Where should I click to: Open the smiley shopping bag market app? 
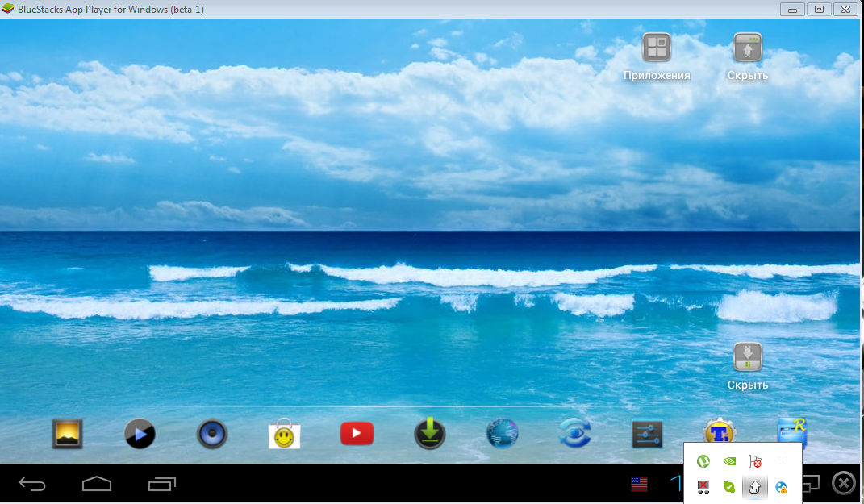(x=284, y=435)
